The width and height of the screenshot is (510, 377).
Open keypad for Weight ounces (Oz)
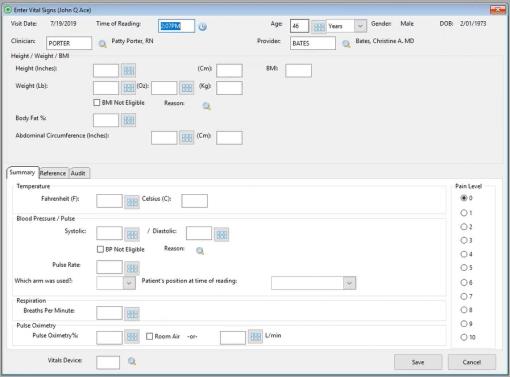click(x=187, y=88)
